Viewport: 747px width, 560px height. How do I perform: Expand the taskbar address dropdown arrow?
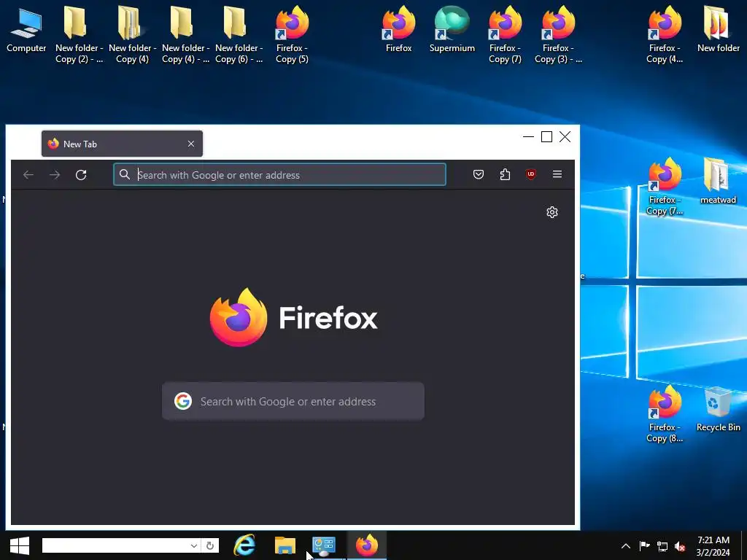click(193, 545)
